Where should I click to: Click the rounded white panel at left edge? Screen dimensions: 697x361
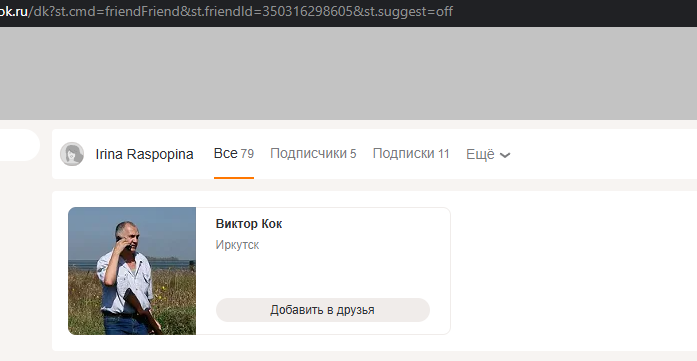(20, 145)
